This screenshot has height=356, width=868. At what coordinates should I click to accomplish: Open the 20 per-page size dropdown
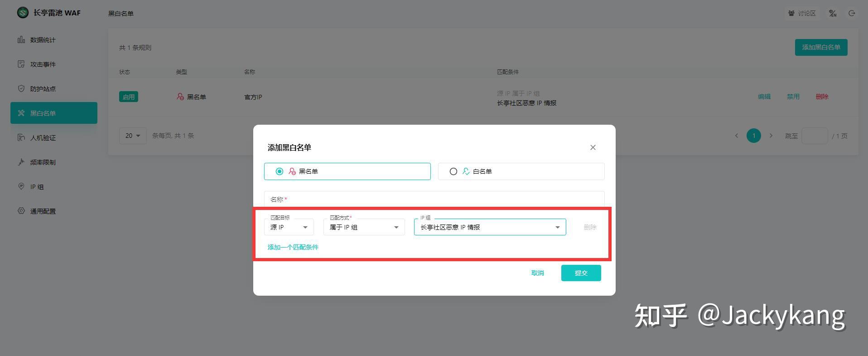(133, 136)
